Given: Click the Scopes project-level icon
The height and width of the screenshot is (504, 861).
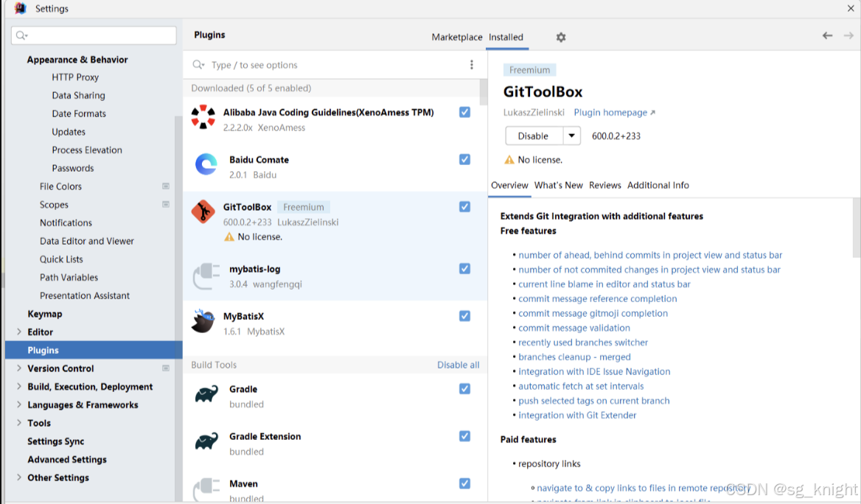Looking at the screenshot, I should click(166, 204).
